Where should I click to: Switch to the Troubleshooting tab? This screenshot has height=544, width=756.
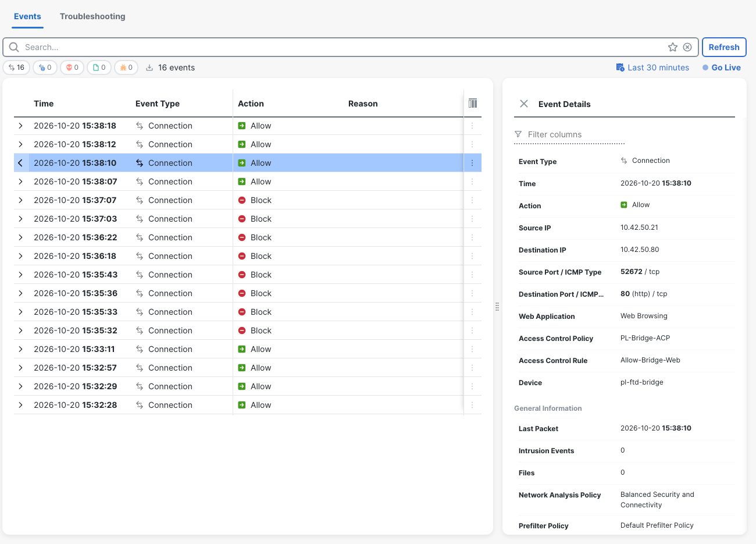tap(92, 16)
